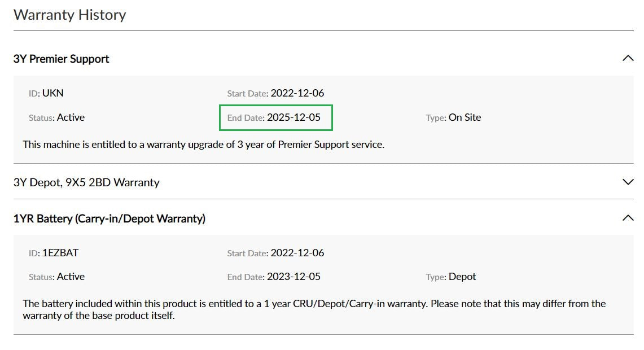Select the battery end date 2023-12-05
The width and height of the screenshot is (644, 350).
(293, 277)
